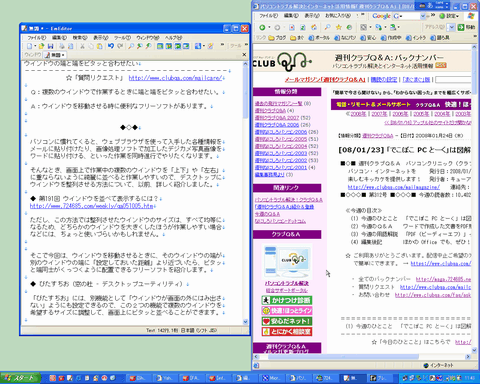Image resolution: width=480 pixels, height=384 pixels.
Task: Click the blue Undo arrow in EmEditor
Action: (111, 46)
